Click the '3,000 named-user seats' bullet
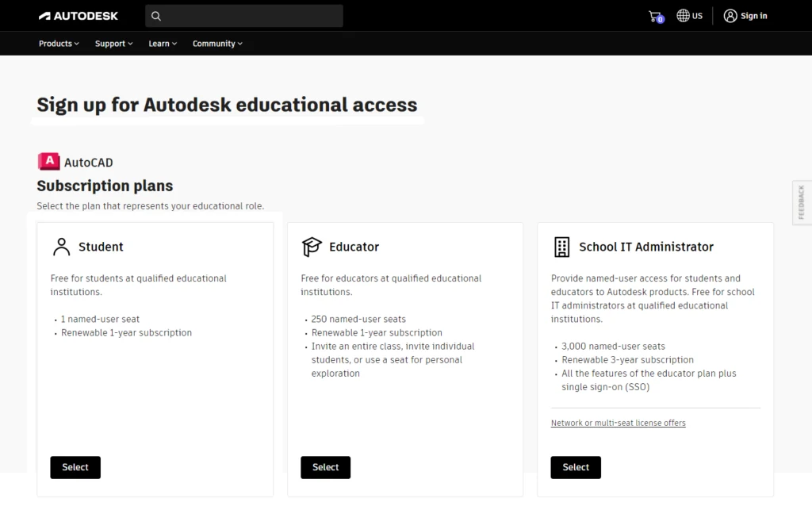This screenshot has width=812, height=510. [x=613, y=346]
